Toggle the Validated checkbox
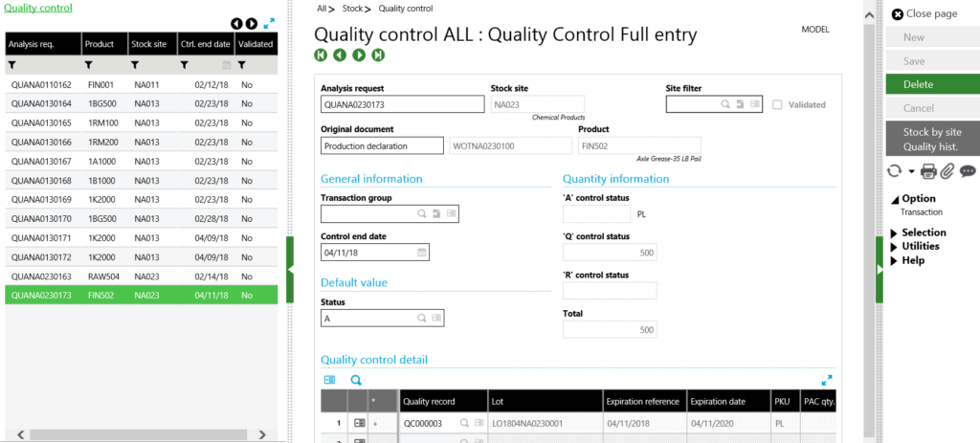Image resolution: width=980 pixels, height=443 pixels. (x=777, y=105)
